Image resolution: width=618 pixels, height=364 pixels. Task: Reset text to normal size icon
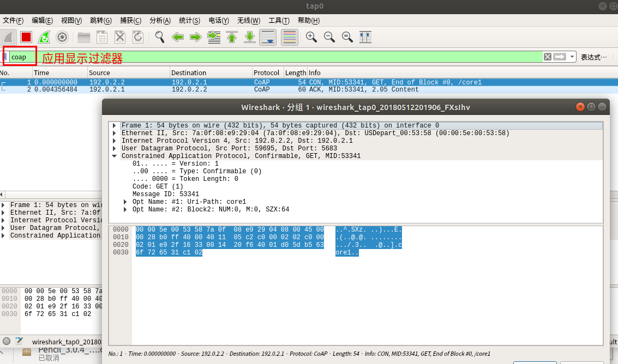[347, 37]
